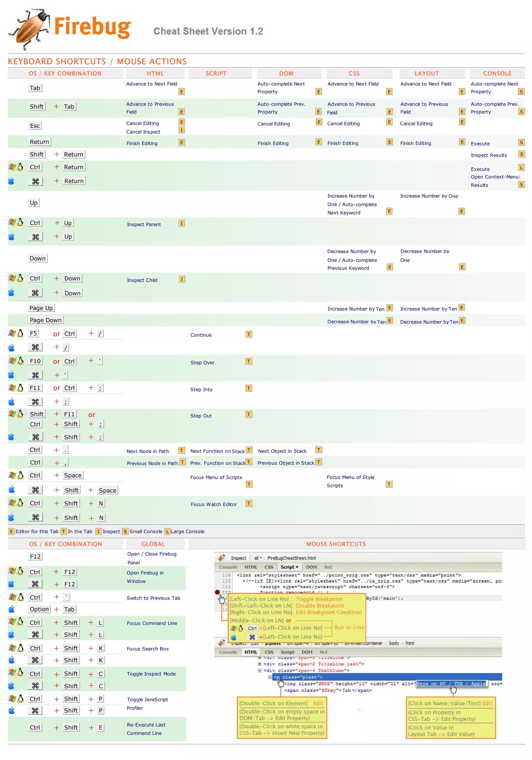Click the I badge beside 'Inspect' in the legend
532x760 pixels.
click(98, 531)
